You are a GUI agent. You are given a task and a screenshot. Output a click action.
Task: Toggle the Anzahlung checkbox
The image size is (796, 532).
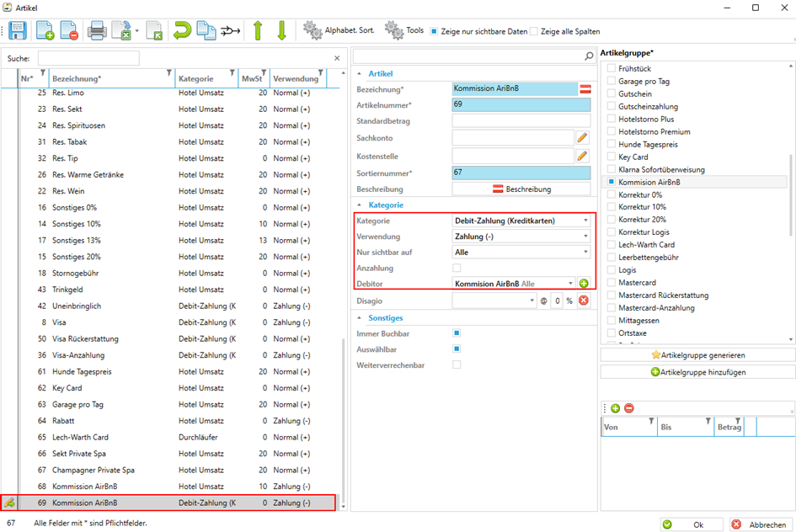pos(457,268)
